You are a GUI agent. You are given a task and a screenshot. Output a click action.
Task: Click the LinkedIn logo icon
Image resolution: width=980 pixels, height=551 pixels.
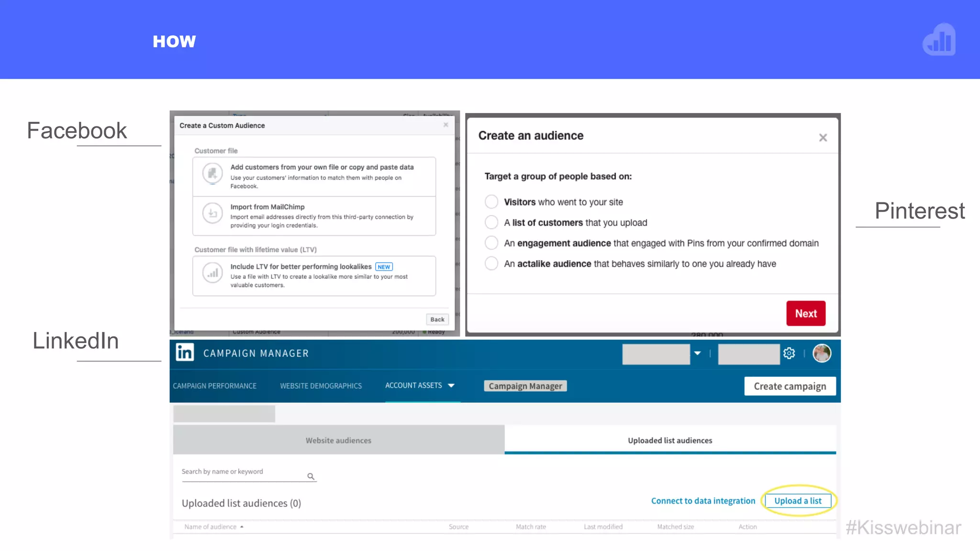click(185, 353)
